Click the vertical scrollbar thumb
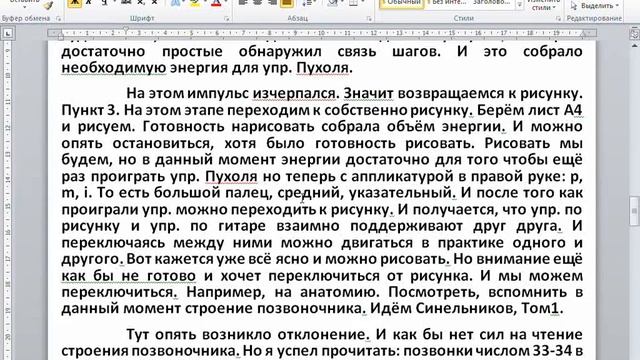Viewport: 640px width, 360px height. 634,211
